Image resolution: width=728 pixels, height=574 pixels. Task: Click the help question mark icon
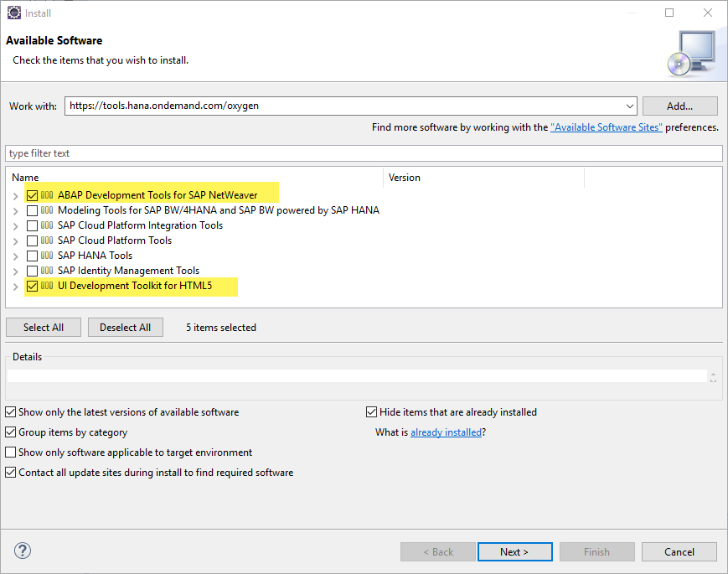point(23,551)
